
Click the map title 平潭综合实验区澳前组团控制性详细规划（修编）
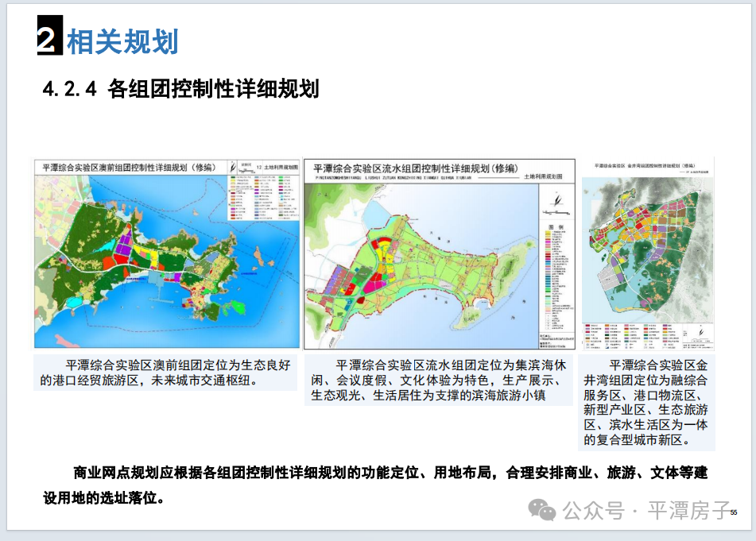pos(129,168)
